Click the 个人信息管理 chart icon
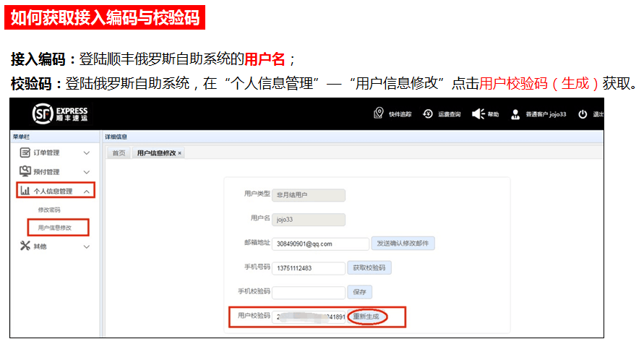Image resolution: width=644 pixels, height=352 pixels. tap(25, 191)
